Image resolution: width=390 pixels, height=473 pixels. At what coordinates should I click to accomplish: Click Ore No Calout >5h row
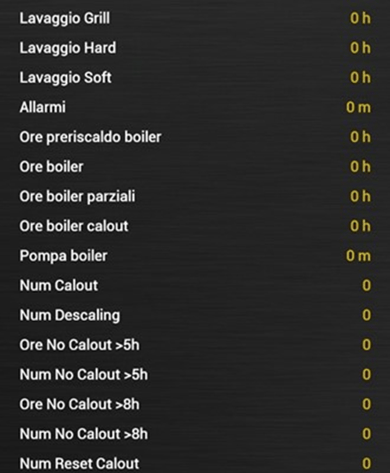pos(195,345)
